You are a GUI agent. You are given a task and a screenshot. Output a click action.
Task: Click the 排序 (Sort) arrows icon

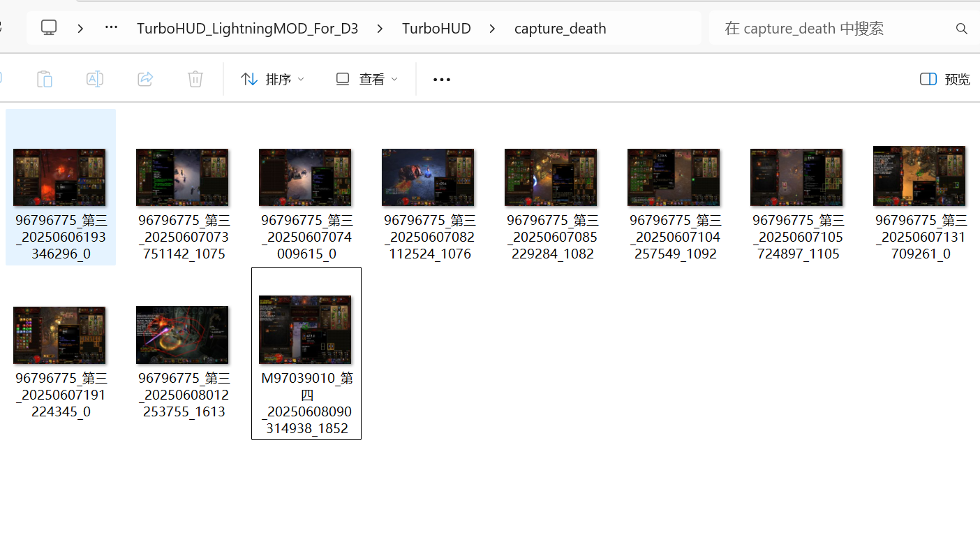pos(249,79)
